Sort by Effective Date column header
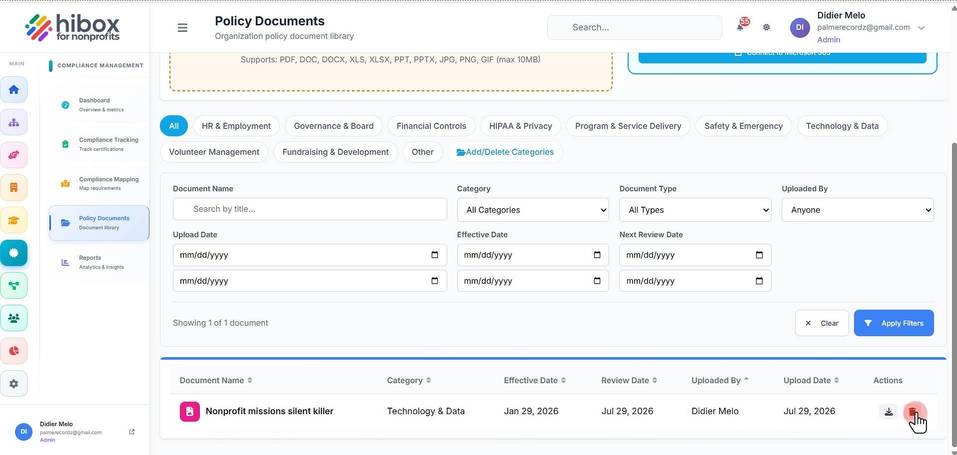957x455 pixels. pyautogui.click(x=534, y=380)
